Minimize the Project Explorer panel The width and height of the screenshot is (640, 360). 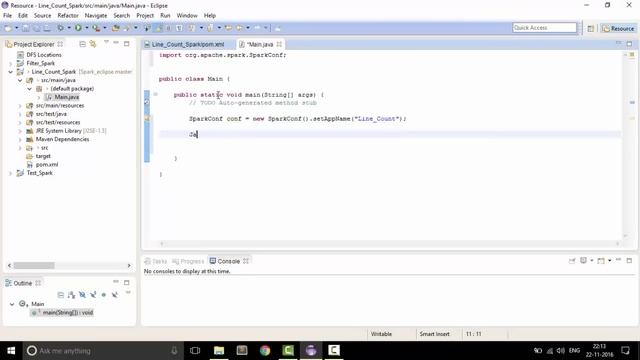tap(116, 43)
